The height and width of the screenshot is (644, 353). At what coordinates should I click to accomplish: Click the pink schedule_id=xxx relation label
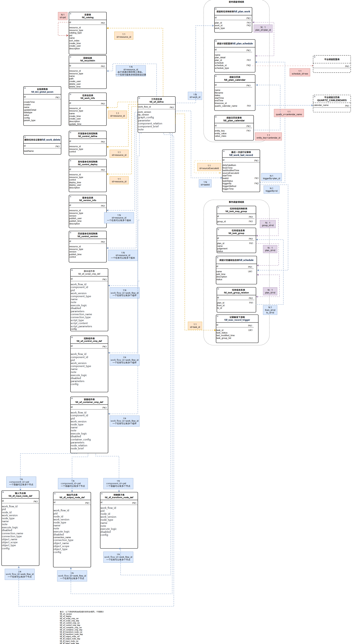tap(300, 73)
